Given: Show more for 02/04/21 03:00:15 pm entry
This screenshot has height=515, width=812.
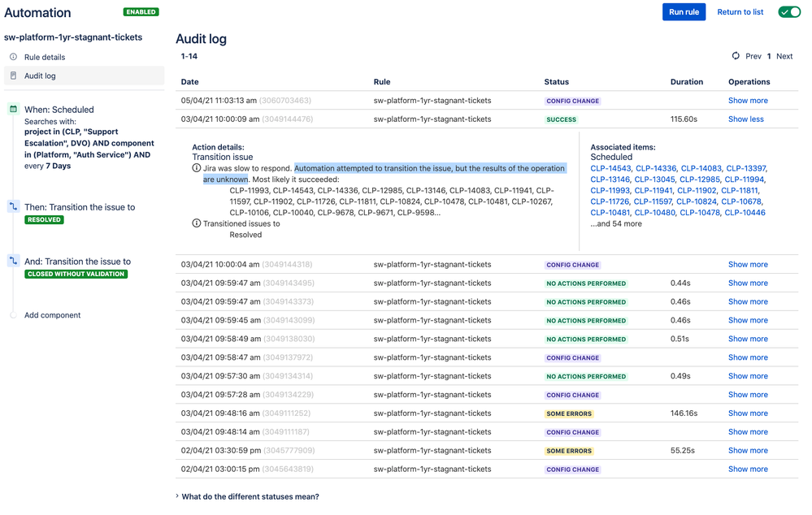Looking at the screenshot, I should point(748,469).
